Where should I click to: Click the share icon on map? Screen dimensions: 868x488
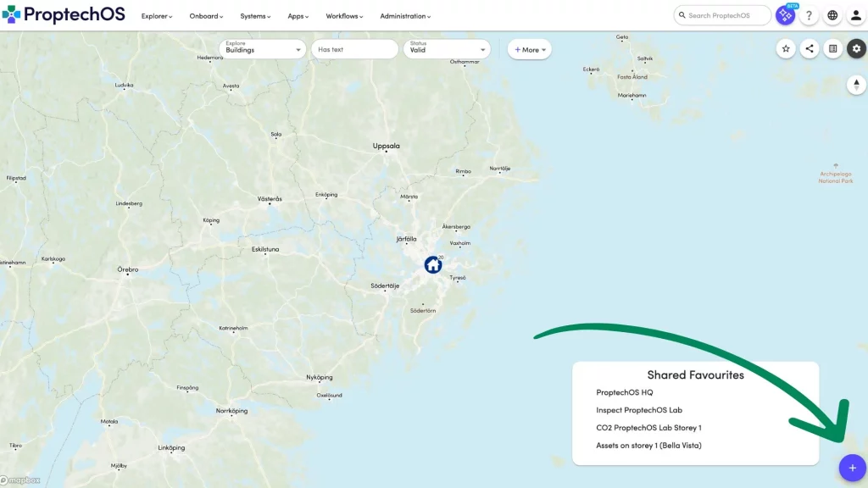tap(810, 49)
